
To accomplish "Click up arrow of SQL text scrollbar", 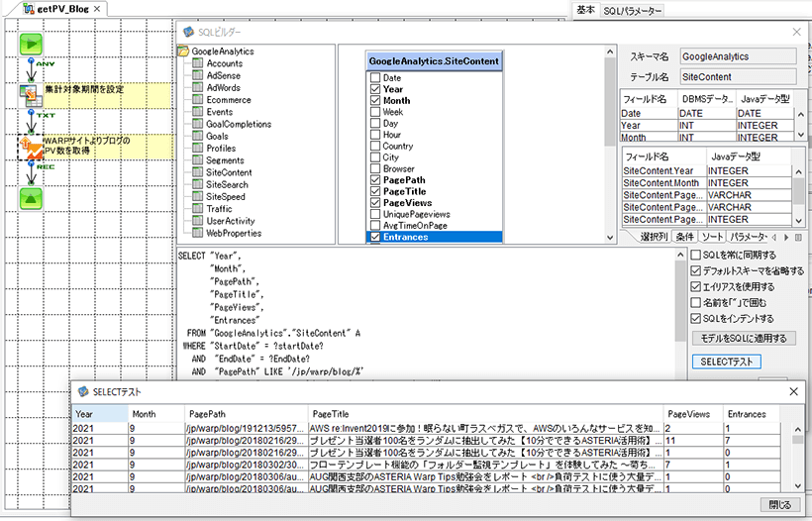I will click(680, 255).
